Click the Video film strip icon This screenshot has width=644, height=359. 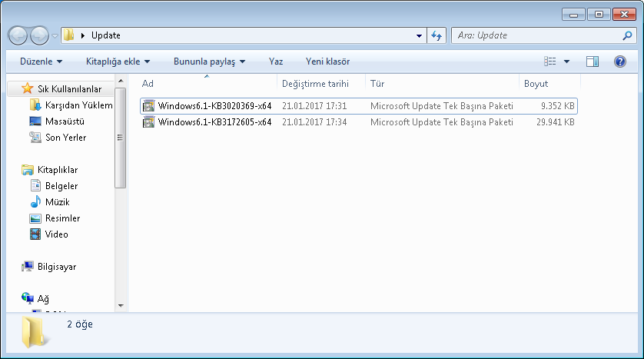coord(35,234)
